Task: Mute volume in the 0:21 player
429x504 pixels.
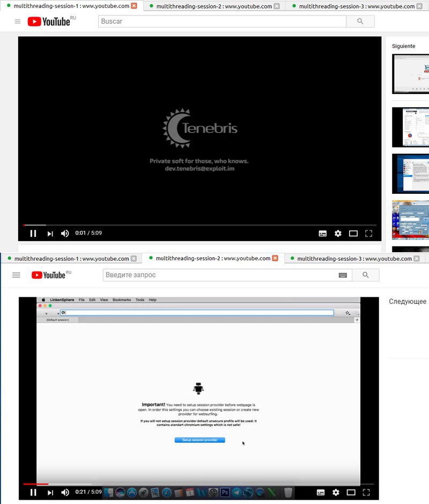Action: pos(65,492)
